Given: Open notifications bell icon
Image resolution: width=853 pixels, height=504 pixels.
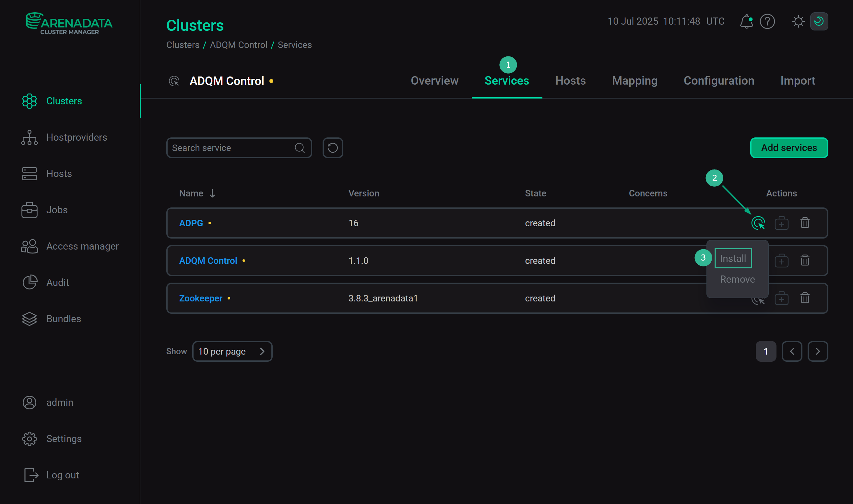Looking at the screenshot, I should [x=746, y=21].
